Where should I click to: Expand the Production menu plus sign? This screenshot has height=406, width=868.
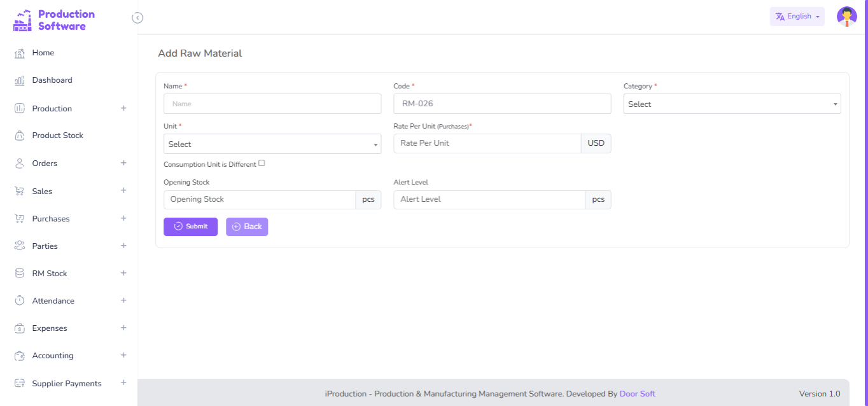coord(123,108)
